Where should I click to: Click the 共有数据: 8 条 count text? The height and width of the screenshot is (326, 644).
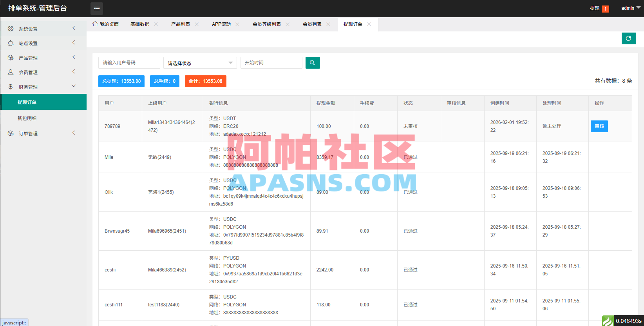click(613, 81)
